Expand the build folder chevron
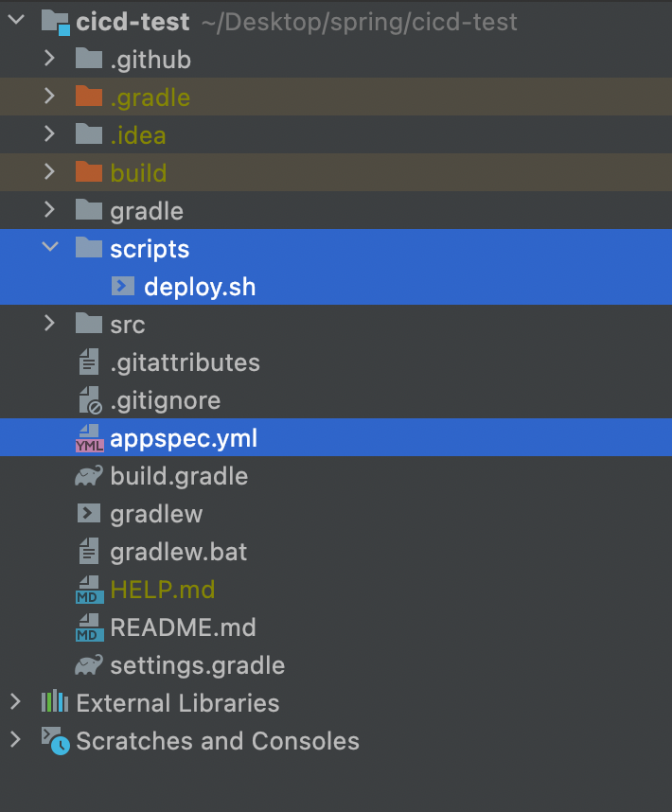 [x=50, y=171]
